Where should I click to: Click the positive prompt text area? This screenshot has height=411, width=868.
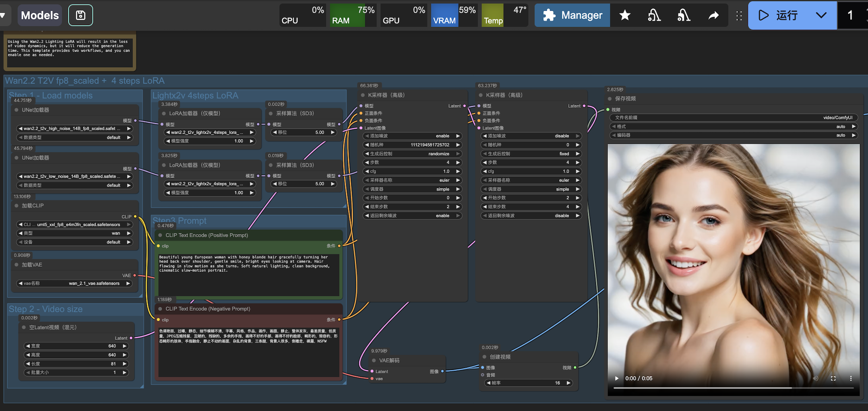(x=249, y=275)
